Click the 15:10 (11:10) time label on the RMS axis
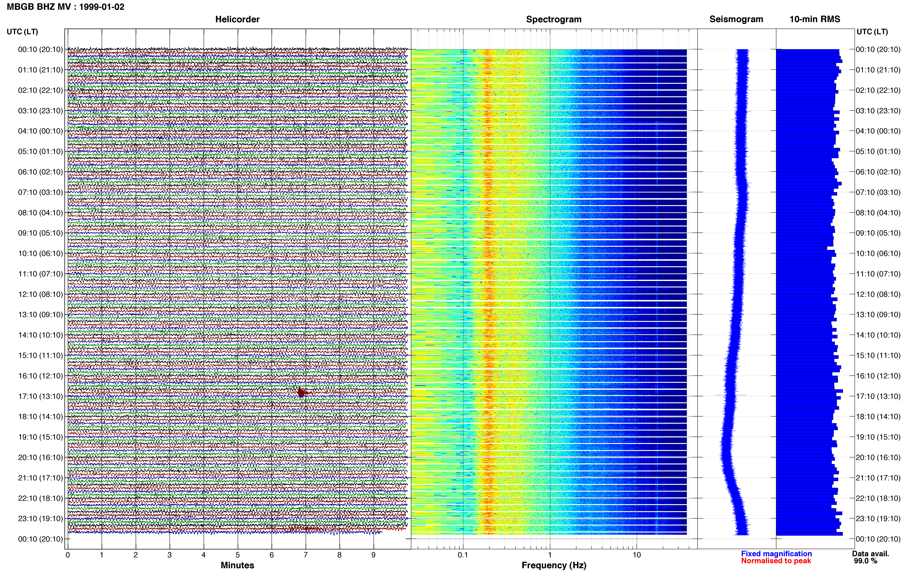Viewport: 924px width, 578px height. [878, 356]
